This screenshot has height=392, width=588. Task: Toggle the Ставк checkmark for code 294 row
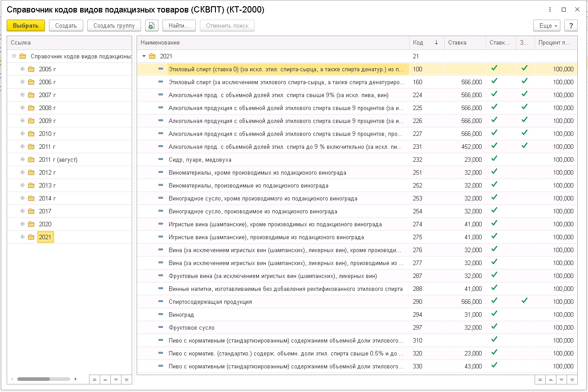pos(494,314)
